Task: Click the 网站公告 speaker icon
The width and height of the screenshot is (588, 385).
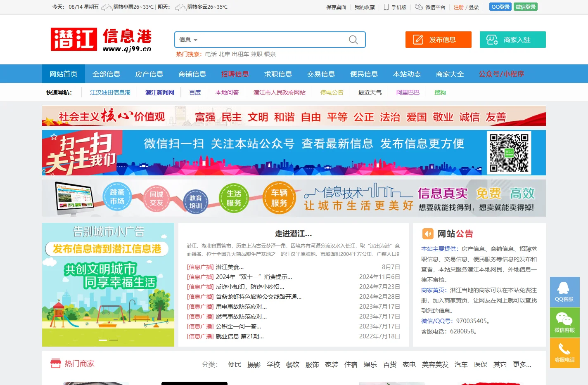Action: click(428, 234)
